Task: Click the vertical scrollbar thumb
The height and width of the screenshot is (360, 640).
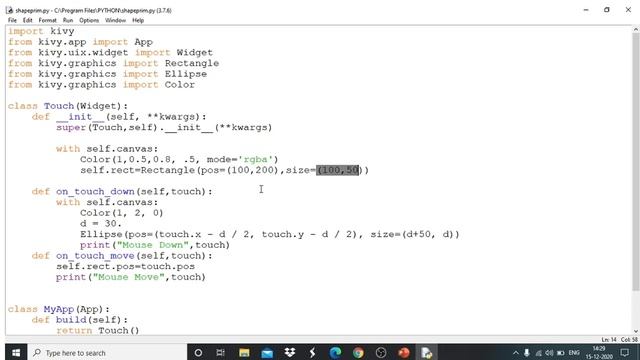Action: pyautogui.click(x=636, y=162)
